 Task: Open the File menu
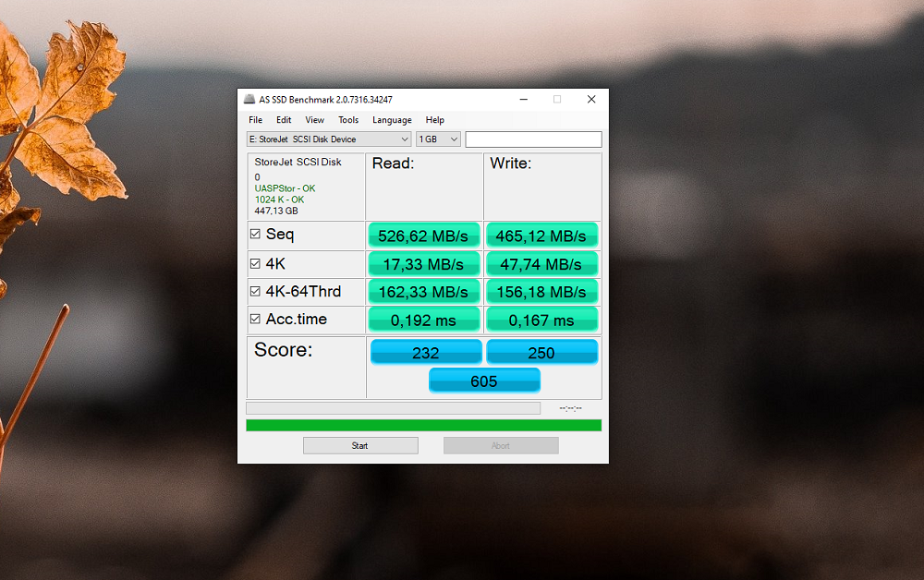[x=255, y=120]
